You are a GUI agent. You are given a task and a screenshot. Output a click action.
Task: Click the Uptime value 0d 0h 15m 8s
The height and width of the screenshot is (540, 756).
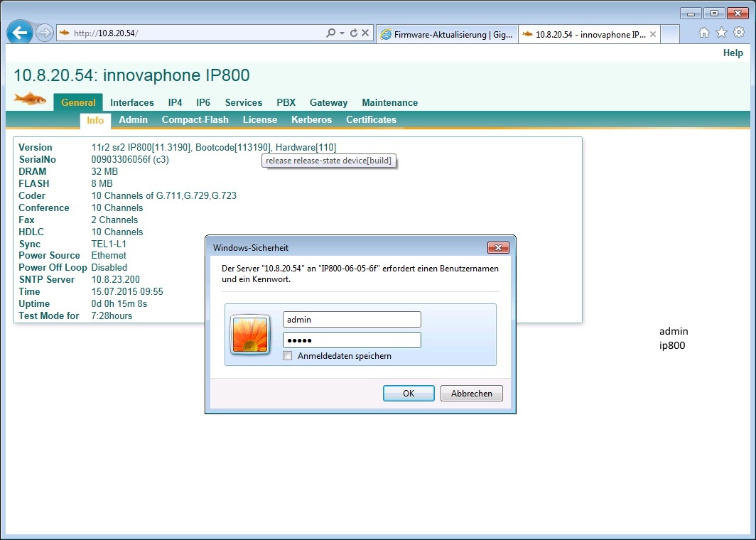(x=119, y=303)
